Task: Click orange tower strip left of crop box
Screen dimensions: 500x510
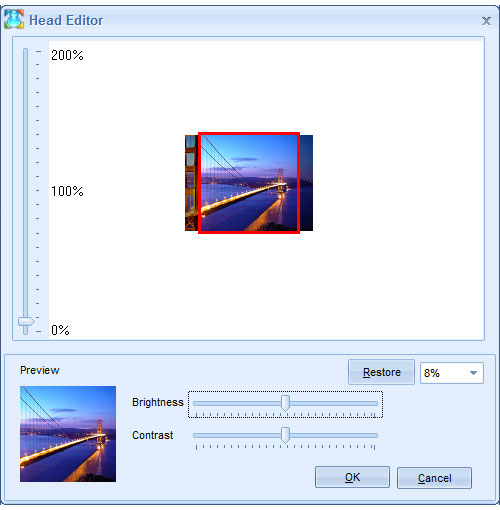Action: (x=191, y=183)
